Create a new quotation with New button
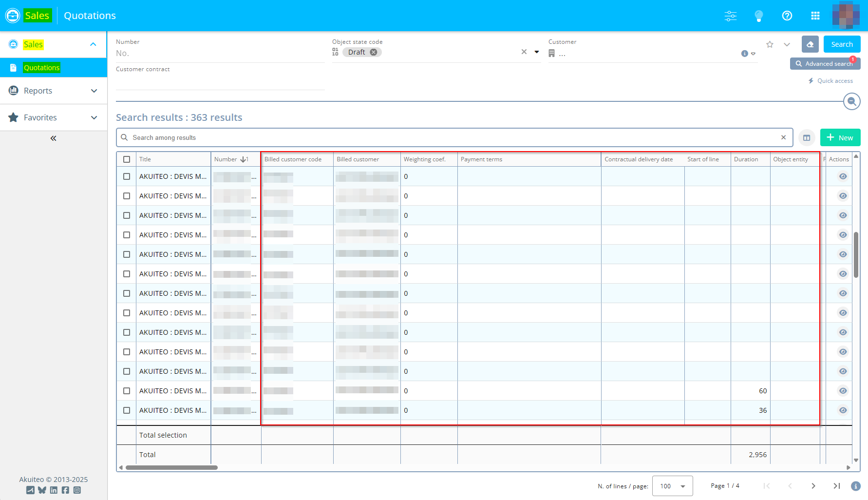868x500 pixels. click(840, 138)
